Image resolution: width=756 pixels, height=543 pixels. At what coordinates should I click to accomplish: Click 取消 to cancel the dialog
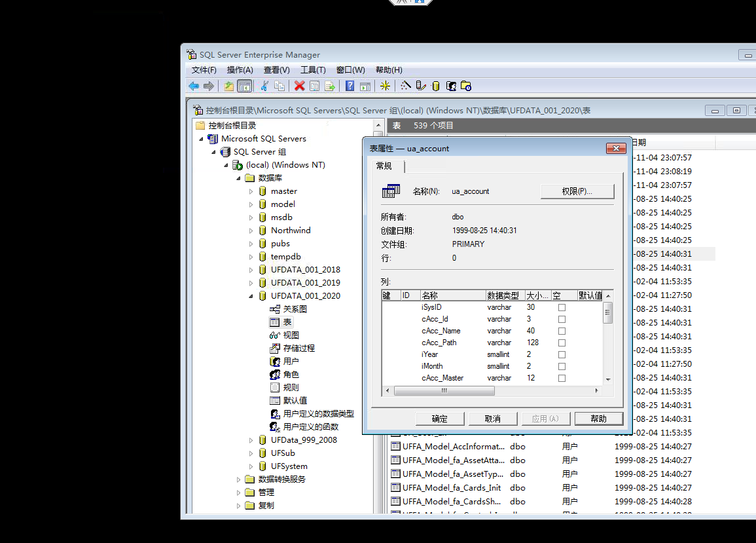tap(492, 419)
